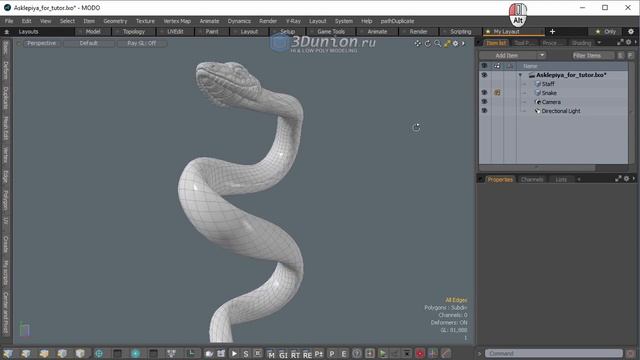Click the GI button in bottom toolbar
This screenshot has width=640, height=360.
click(x=283, y=355)
